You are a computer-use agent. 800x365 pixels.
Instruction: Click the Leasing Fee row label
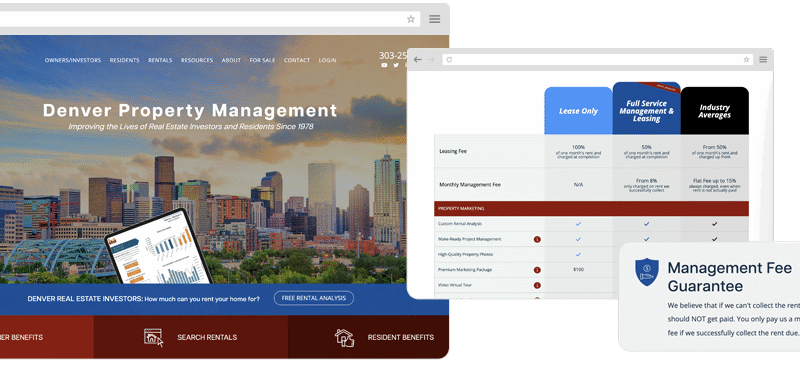click(453, 152)
